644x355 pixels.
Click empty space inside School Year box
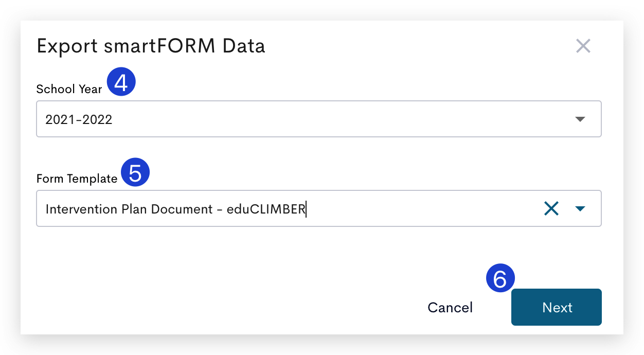(x=339, y=119)
